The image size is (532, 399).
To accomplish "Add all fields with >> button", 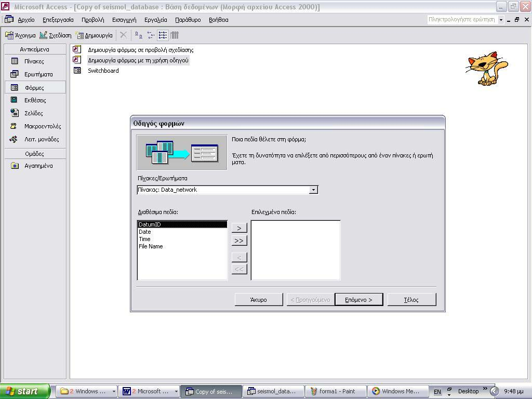I will point(239,241).
